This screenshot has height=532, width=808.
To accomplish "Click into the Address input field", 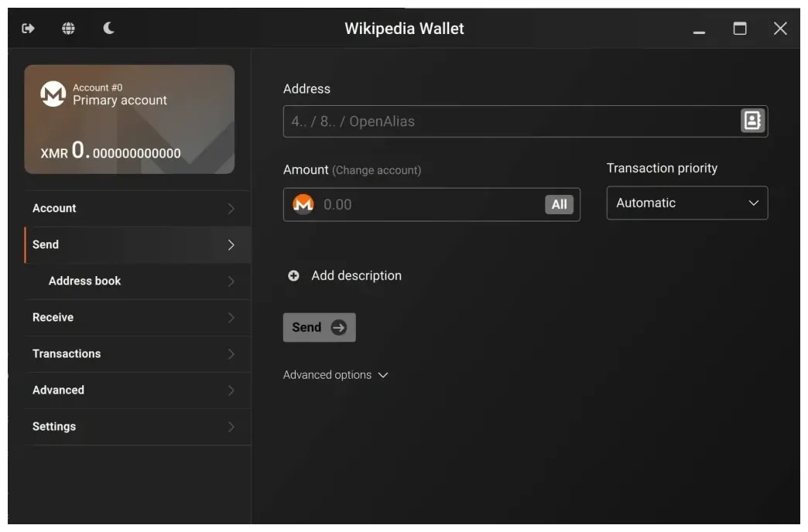I will tap(511, 121).
